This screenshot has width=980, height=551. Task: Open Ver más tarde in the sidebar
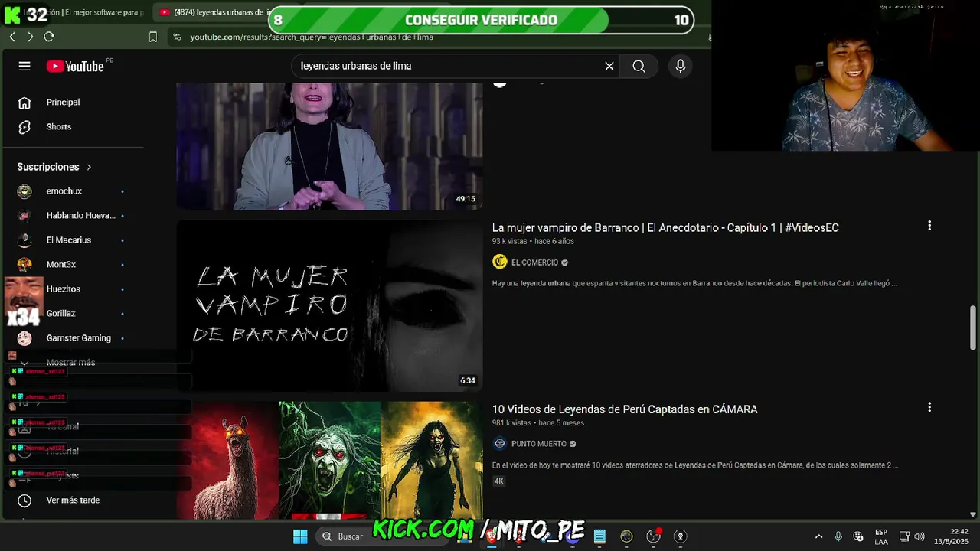[72, 500]
